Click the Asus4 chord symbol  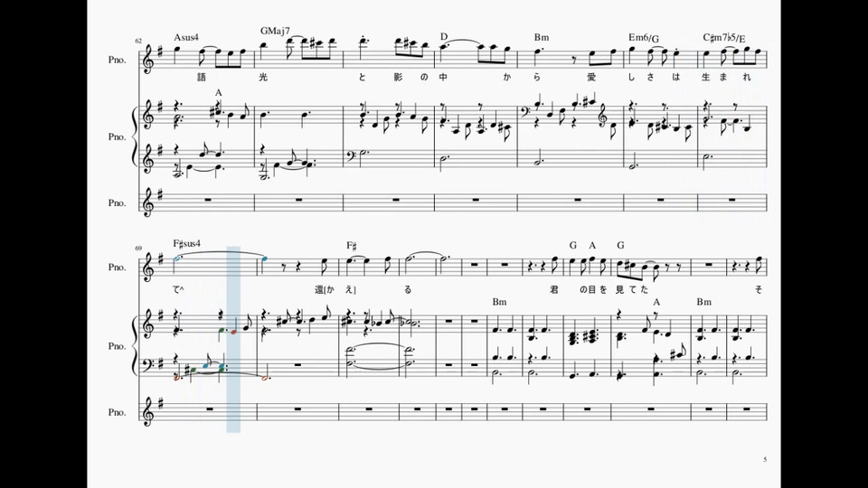click(x=186, y=38)
